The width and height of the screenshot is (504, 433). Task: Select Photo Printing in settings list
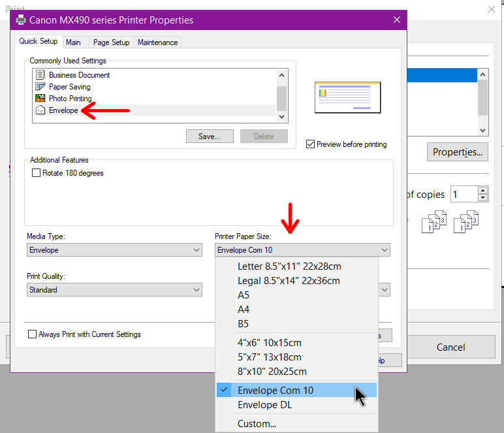coord(155,99)
